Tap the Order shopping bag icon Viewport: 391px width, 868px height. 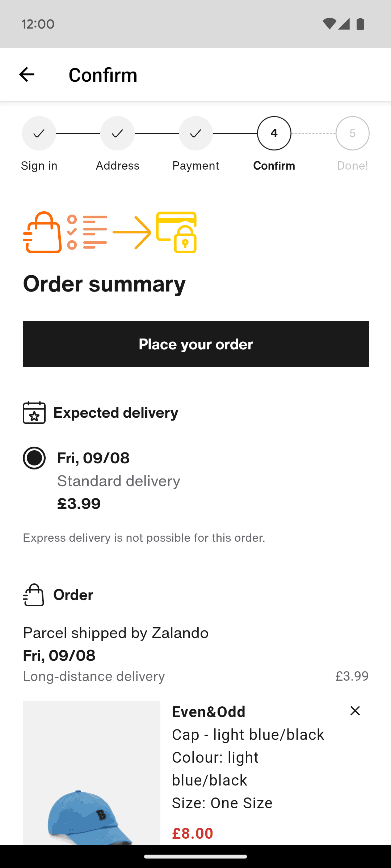(x=34, y=595)
